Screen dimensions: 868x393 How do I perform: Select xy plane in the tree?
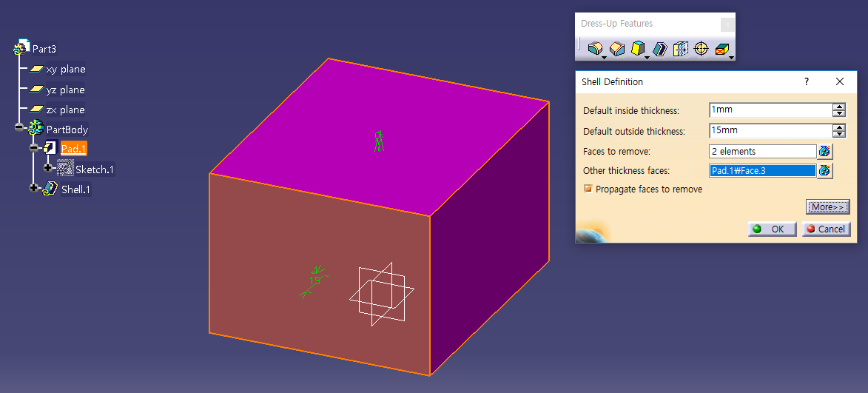pos(65,69)
